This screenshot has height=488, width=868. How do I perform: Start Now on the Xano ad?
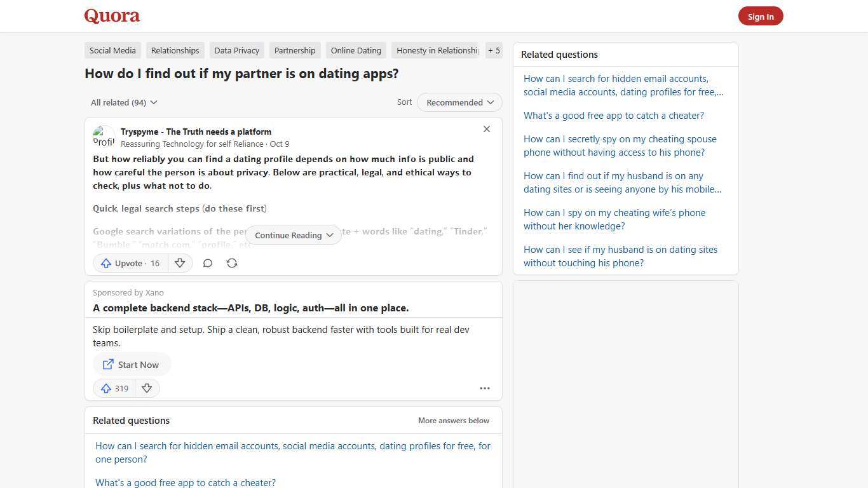[x=131, y=364]
